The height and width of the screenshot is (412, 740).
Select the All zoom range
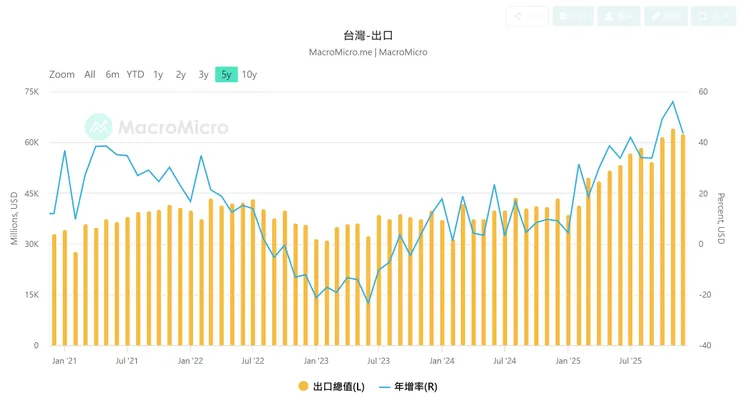tap(90, 75)
